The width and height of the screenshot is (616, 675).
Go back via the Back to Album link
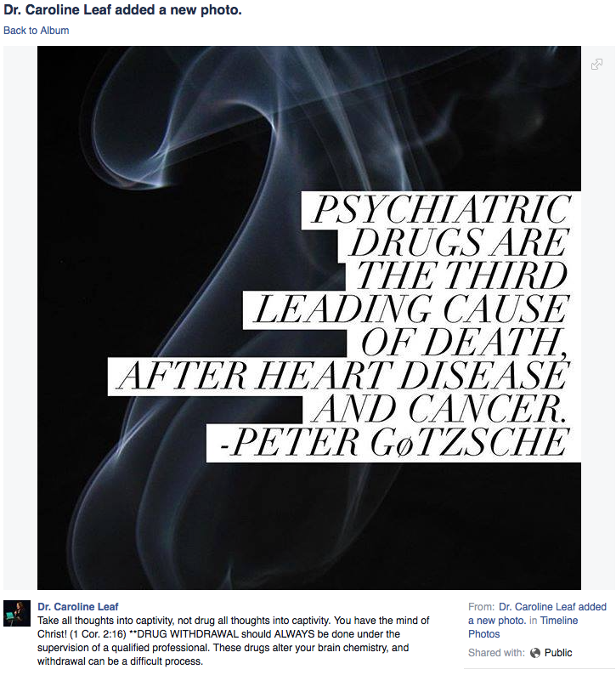pos(37,31)
